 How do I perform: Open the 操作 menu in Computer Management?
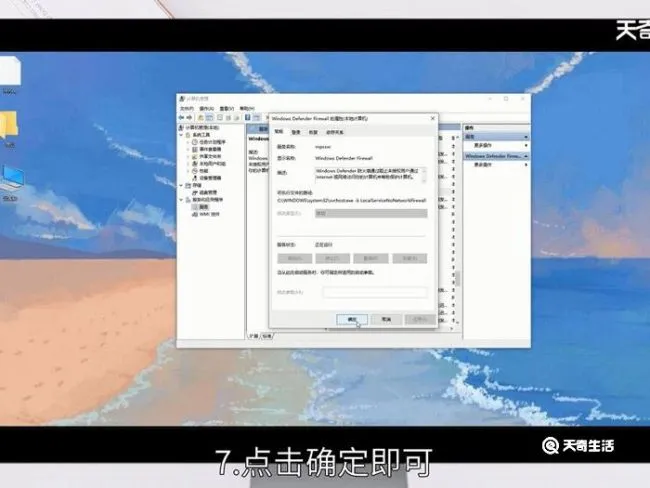tap(206, 108)
